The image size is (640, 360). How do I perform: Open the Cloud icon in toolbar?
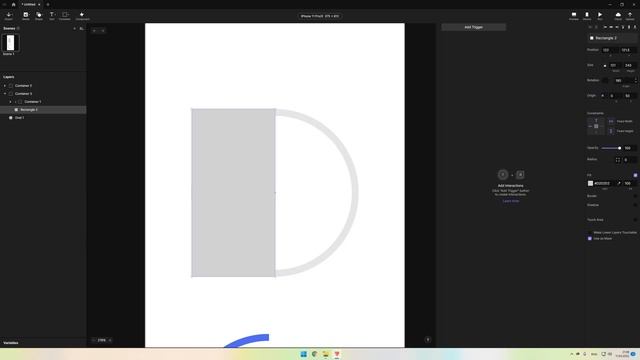click(618, 16)
